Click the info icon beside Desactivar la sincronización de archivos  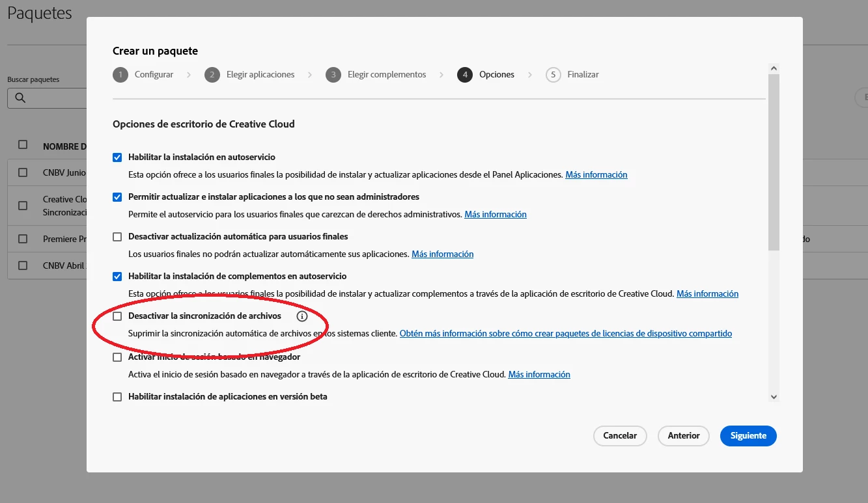(301, 316)
